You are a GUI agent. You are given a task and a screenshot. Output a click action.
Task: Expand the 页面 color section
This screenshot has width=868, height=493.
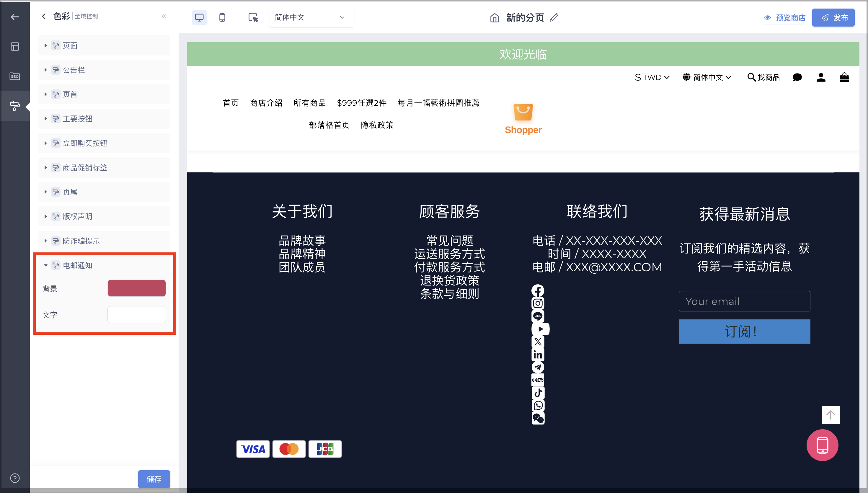(x=104, y=45)
